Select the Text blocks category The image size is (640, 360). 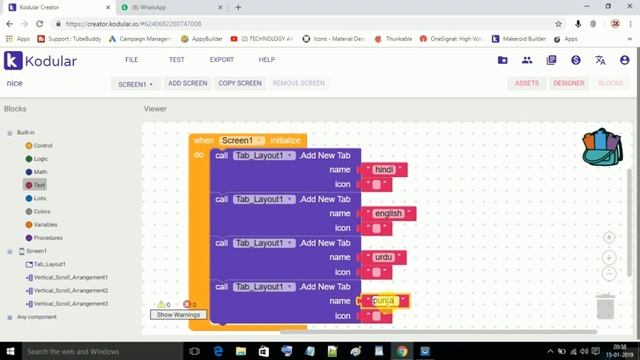pyautogui.click(x=35, y=185)
